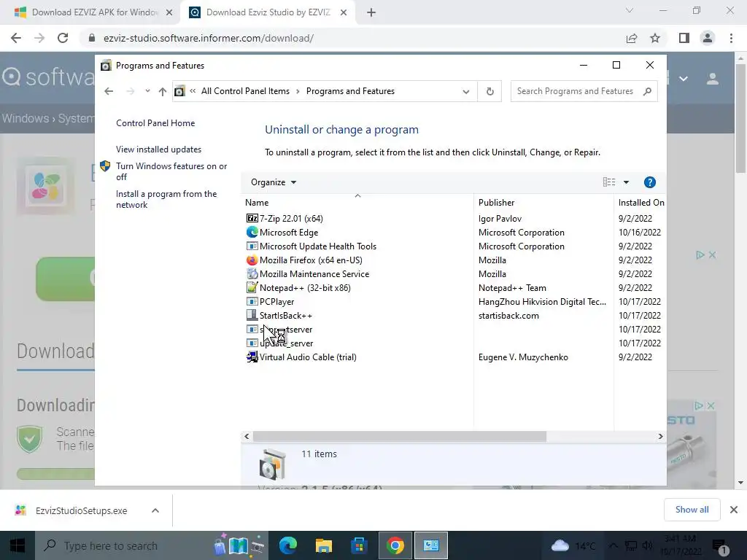Open help via the blue question mark
The image size is (747, 560).
650,182
